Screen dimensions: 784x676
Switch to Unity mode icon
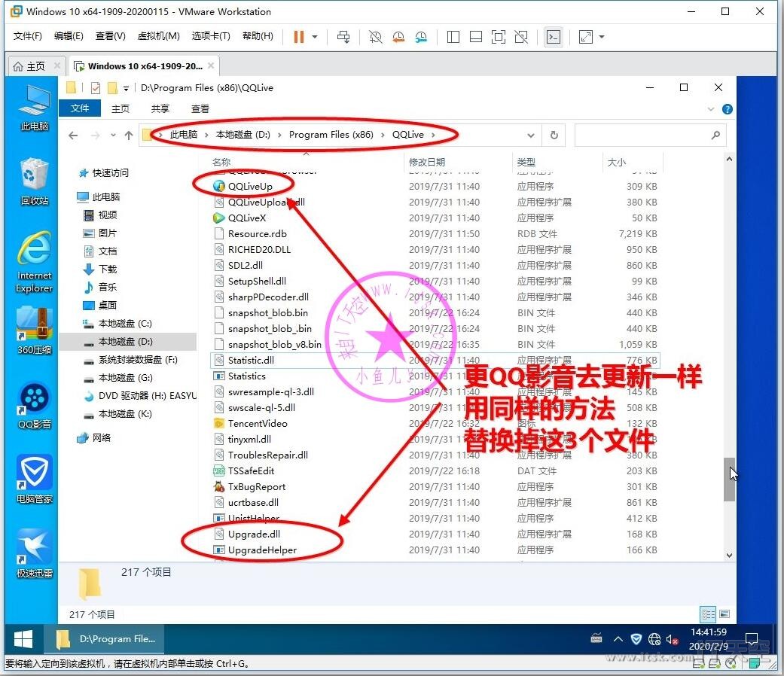pyautogui.click(x=521, y=36)
